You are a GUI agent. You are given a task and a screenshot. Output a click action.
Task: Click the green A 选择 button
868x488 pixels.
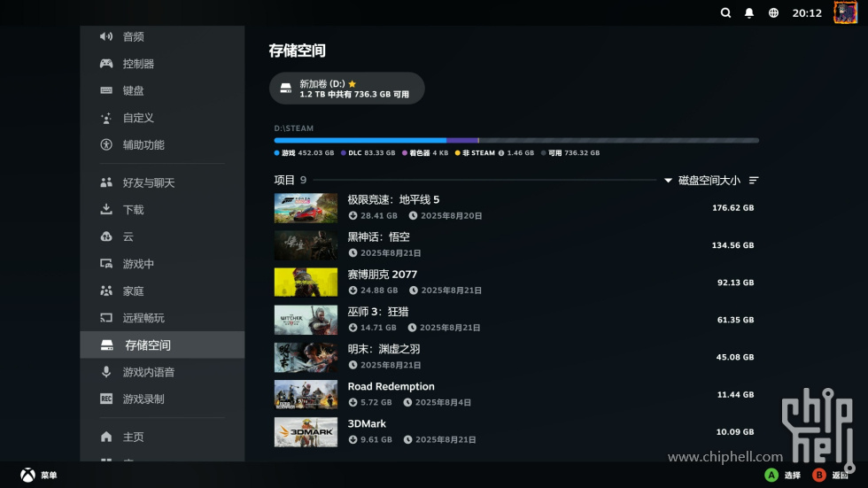[x=782, y=475]
